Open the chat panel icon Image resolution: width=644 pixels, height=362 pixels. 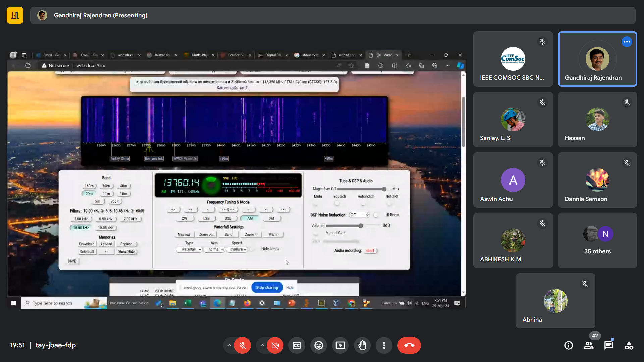coord(608,345)
